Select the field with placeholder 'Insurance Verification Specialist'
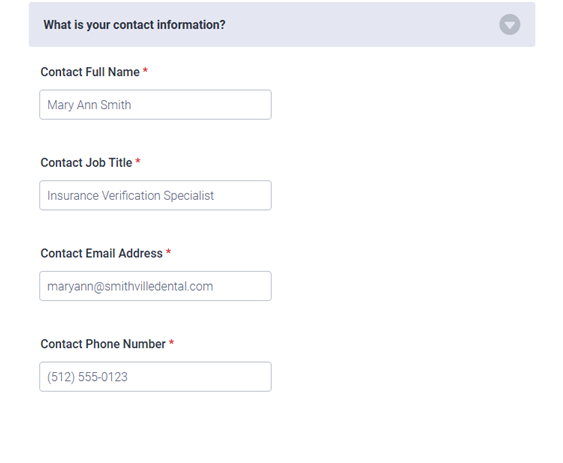This screenshot has width=563, height=463. point(155,195)
